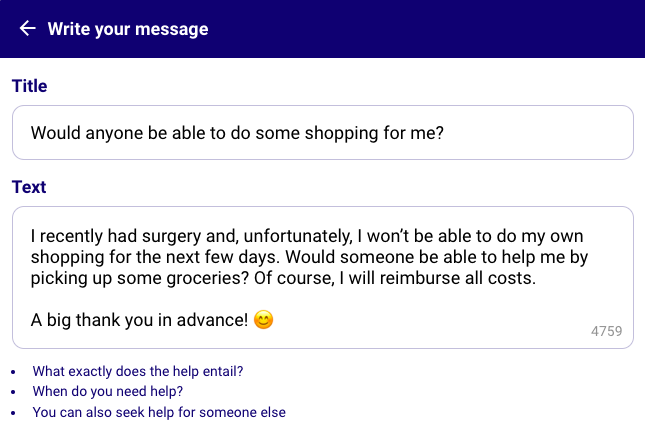Go back using the left arrow icon
This screenshot has width=645, height=433.
pos(28,28)
